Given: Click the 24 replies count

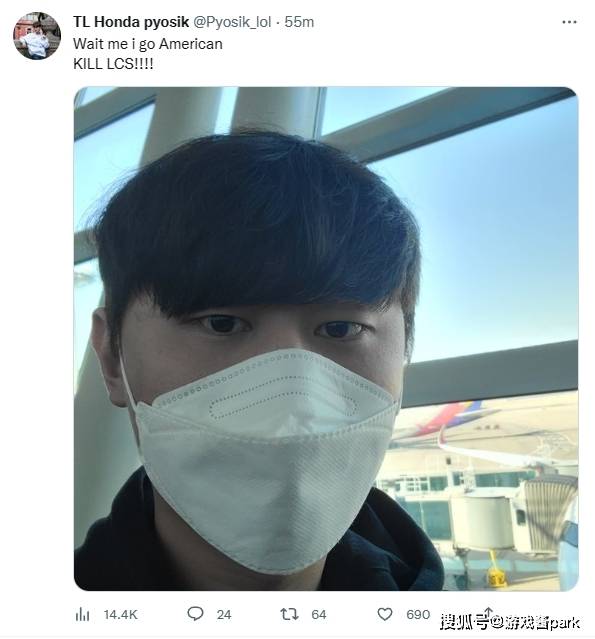Looking at the screenshot, I should point(224,615).
